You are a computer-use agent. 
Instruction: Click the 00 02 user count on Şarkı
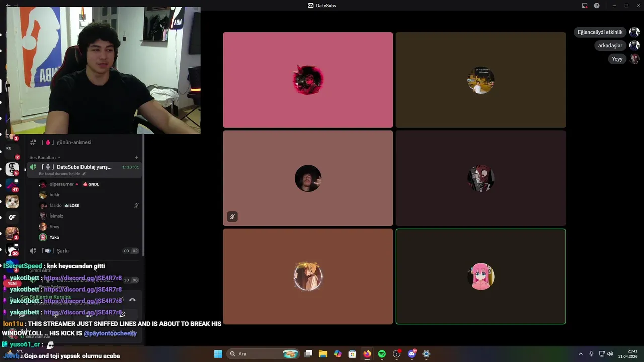tap(131, 251)
